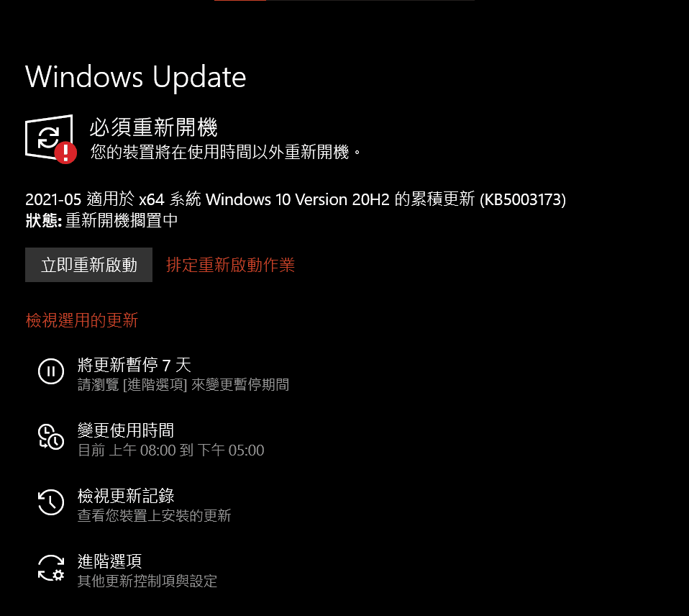This screenshot has width=689, height=616.
Task: Click the advanced options gear-sync icon
Action: 51,568
